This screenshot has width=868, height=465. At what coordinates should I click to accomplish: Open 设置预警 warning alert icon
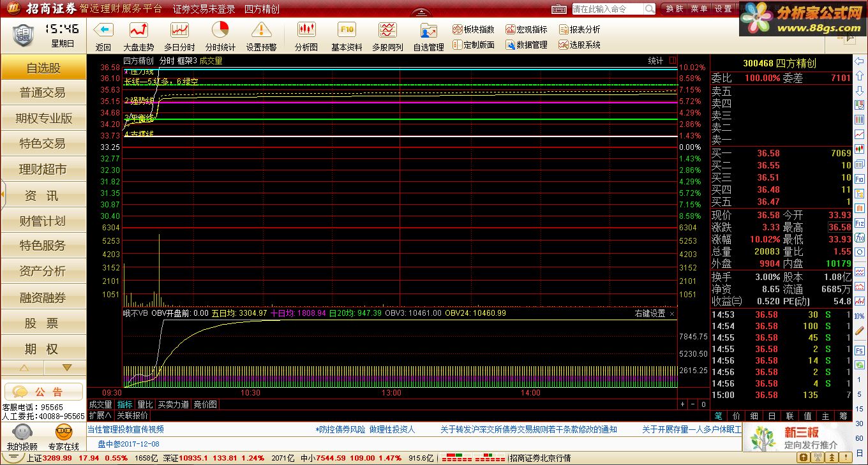point(261,29)
